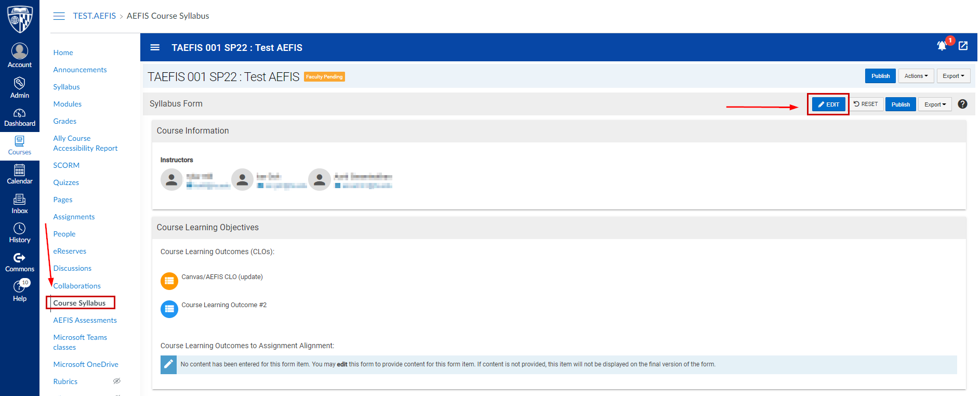Open Microsoft Teams classes link
The width and height of the screenshot is (980, 396).
click(x=80, y=342)
